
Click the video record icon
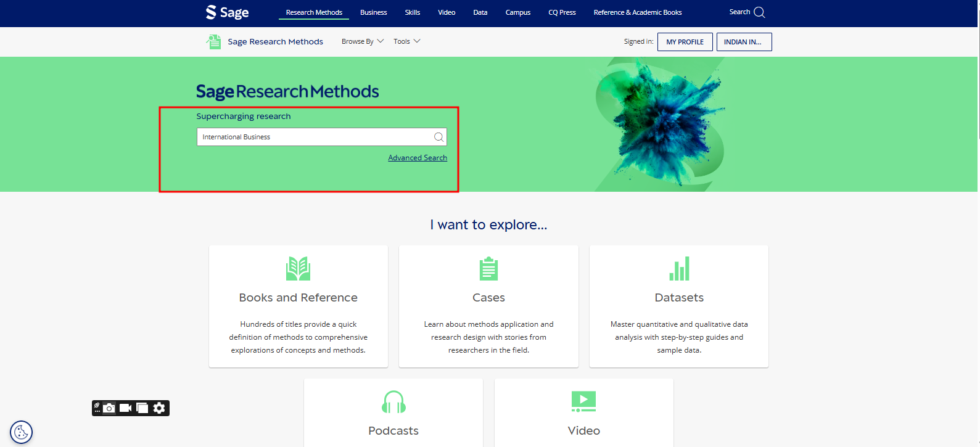point(125,408)
